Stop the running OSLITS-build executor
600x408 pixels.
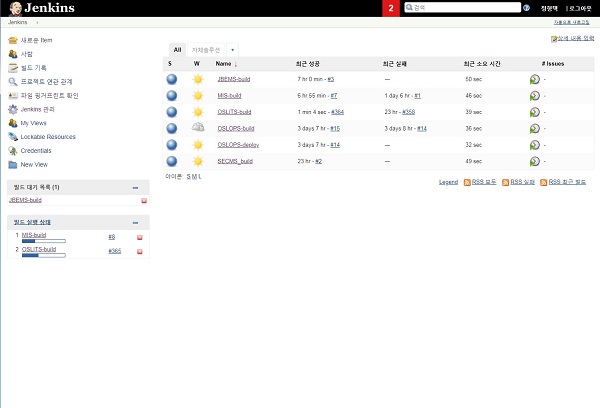[x=140, y=251]
